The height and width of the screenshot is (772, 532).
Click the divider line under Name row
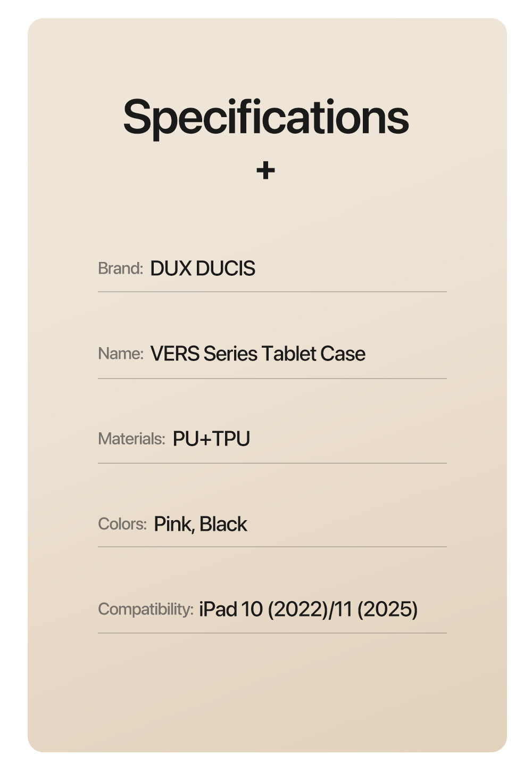pos(272,379)
